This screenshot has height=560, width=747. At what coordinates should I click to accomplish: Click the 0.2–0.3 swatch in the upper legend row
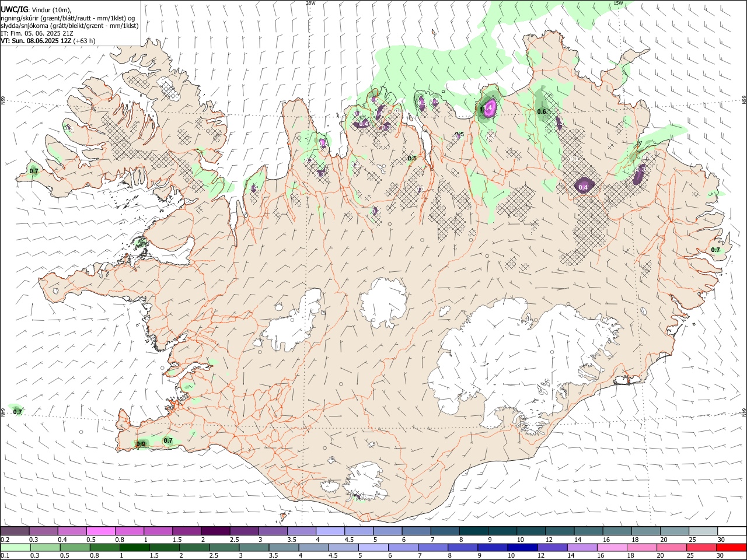[x=15, y=531]
